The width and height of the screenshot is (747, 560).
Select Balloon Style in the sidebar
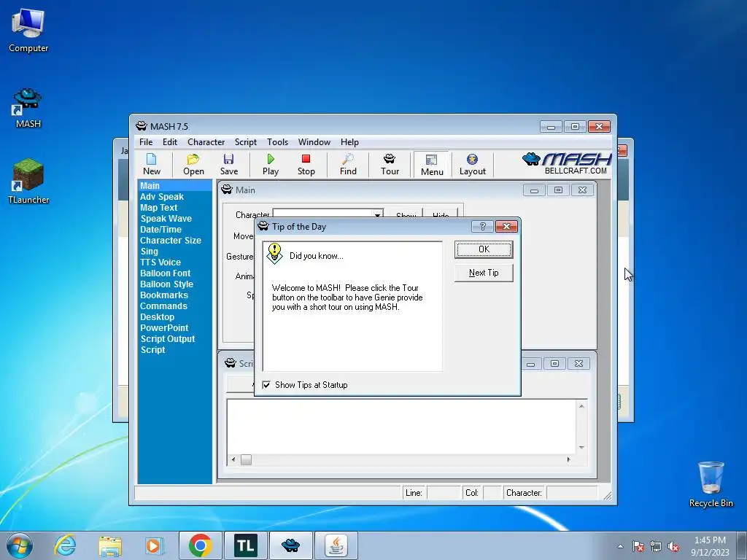point(166,284)
